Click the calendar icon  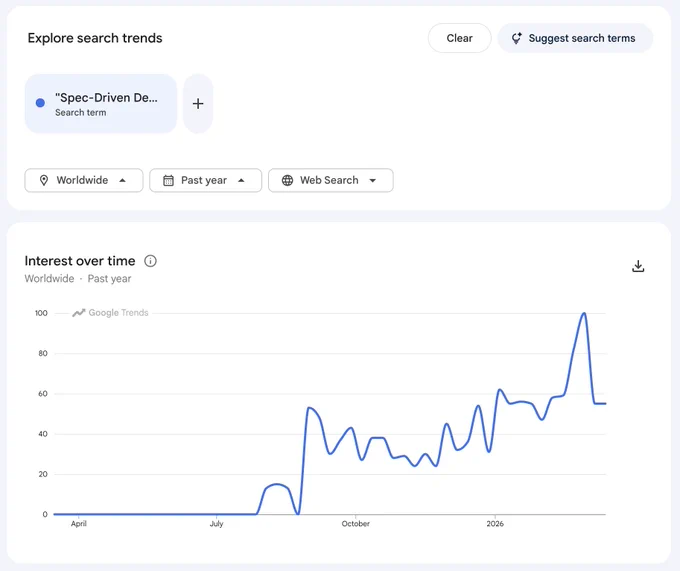pyautogui.click(x=168, y=180)
